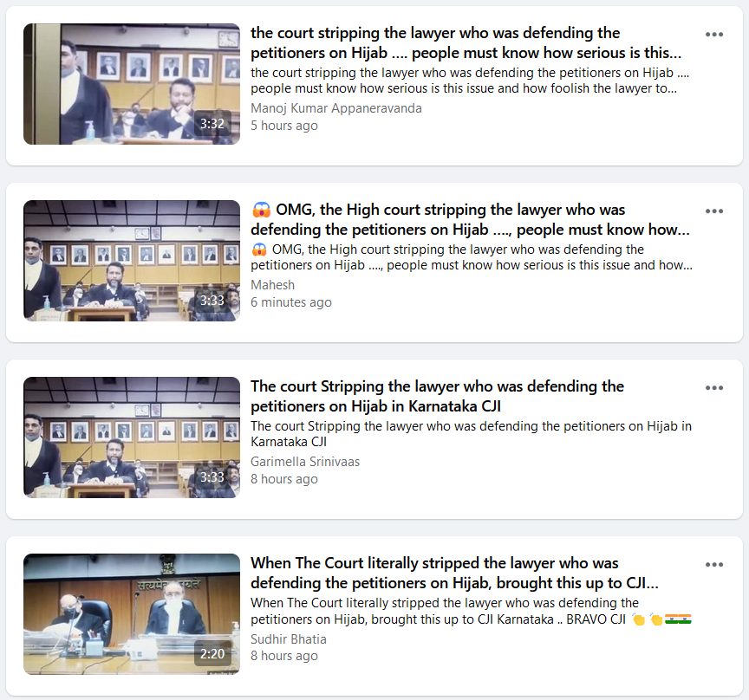Open 'OMG, the High court stripping' title
This screenshot has width=749, height=700.
click(470, 219)
